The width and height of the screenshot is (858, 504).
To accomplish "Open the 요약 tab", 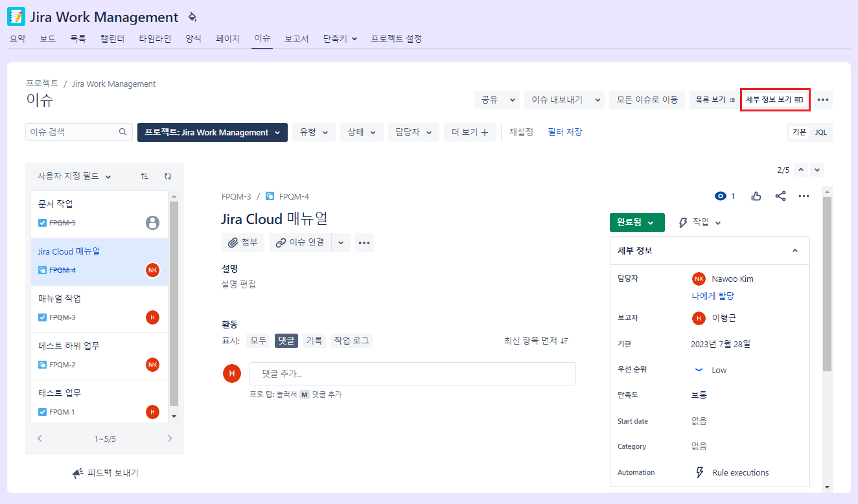I will click(x=17, y=39).
